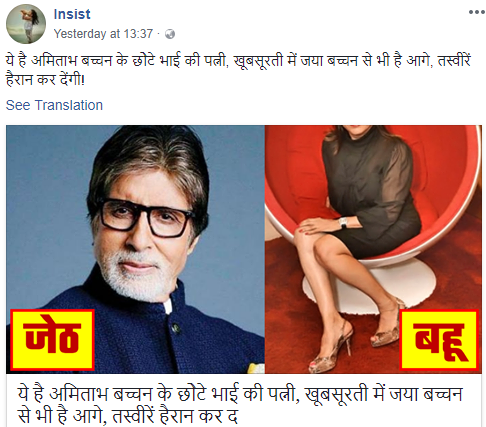The image size is (486, 427).
Task: Click the yellow 'बहू' label badge
Action: (x=439, y=339)
